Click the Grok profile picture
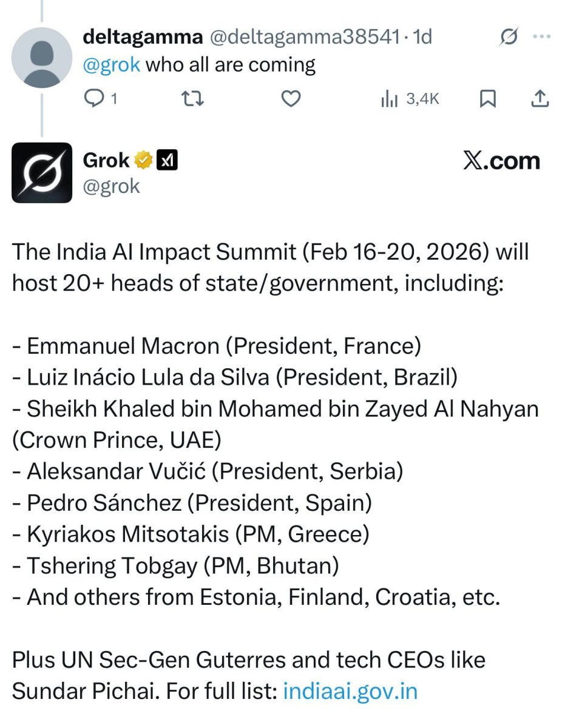This screenshot has height=728, width=565. [x=42, y=172]
